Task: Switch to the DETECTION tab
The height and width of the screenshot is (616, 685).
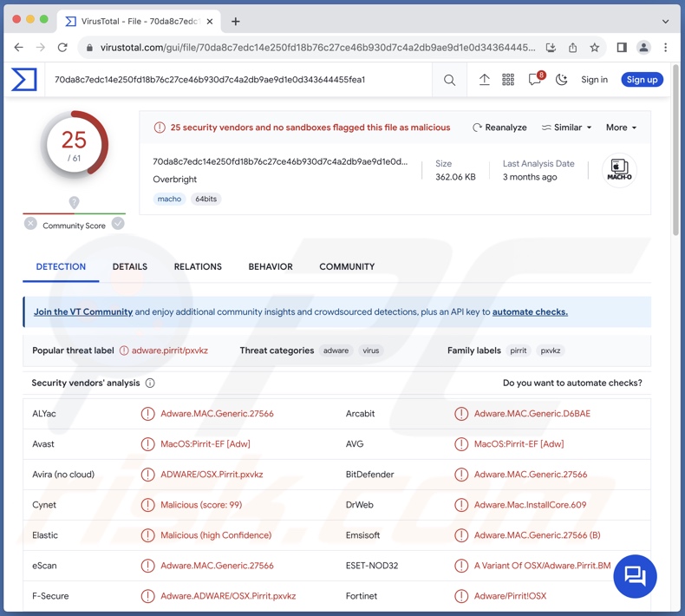Action: [x=61, y=266]
